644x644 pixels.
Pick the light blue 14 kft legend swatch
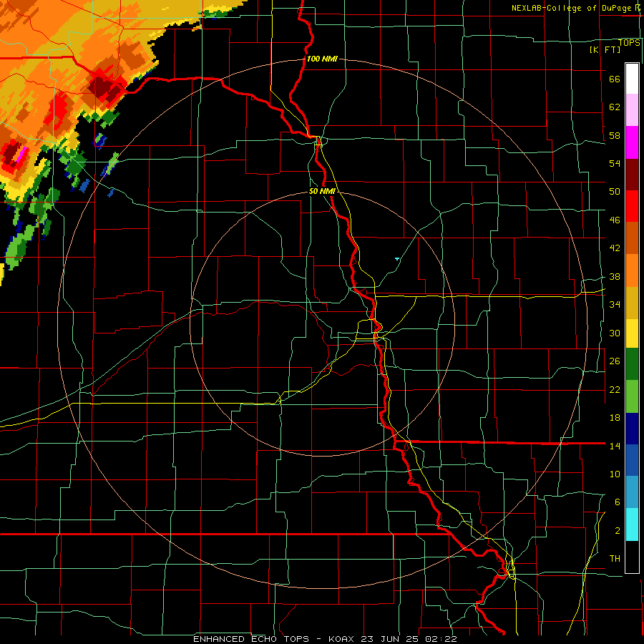(x=632, y=492)
